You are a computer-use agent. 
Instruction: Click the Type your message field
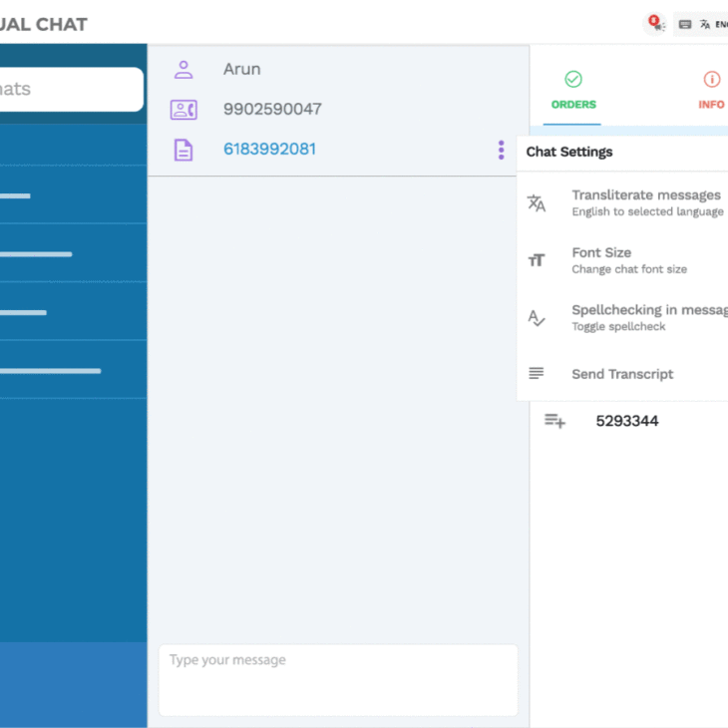coord(338,680)
